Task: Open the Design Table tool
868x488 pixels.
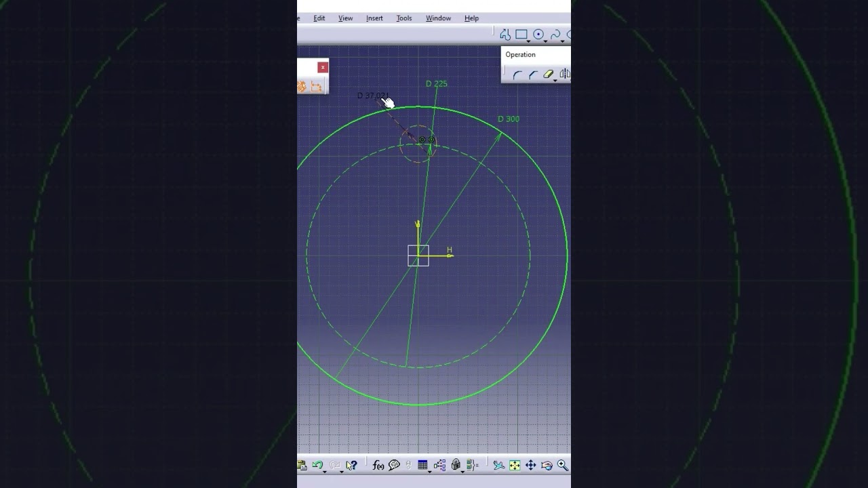Action: pos(422,465)
